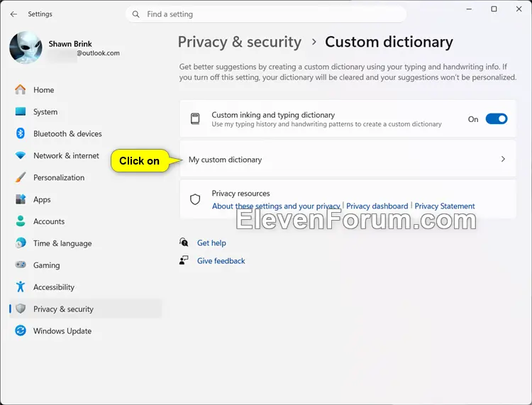Screen dimensions: 532x405
Task: Click the Accessibility figure icon
Action: (x=21, y=287)
